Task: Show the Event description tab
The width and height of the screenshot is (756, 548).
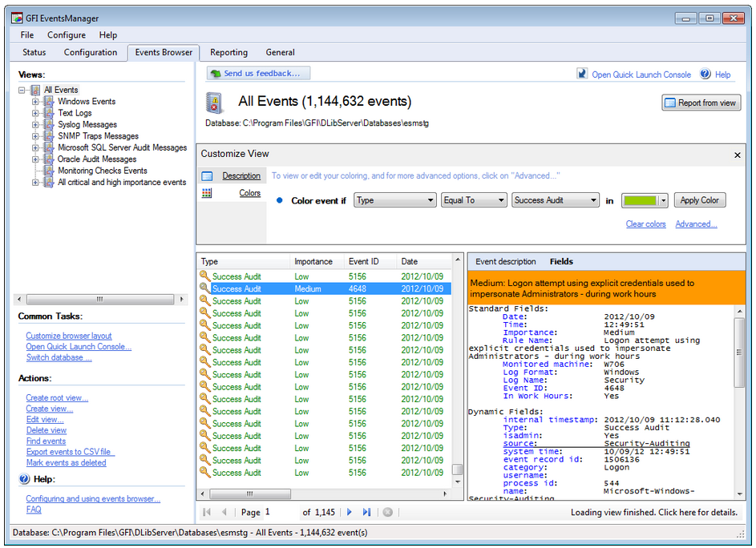Action: [506, 262]
